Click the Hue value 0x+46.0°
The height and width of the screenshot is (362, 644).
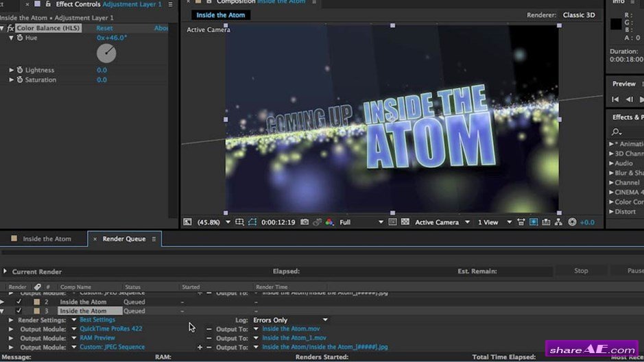[x=112, y=38]
